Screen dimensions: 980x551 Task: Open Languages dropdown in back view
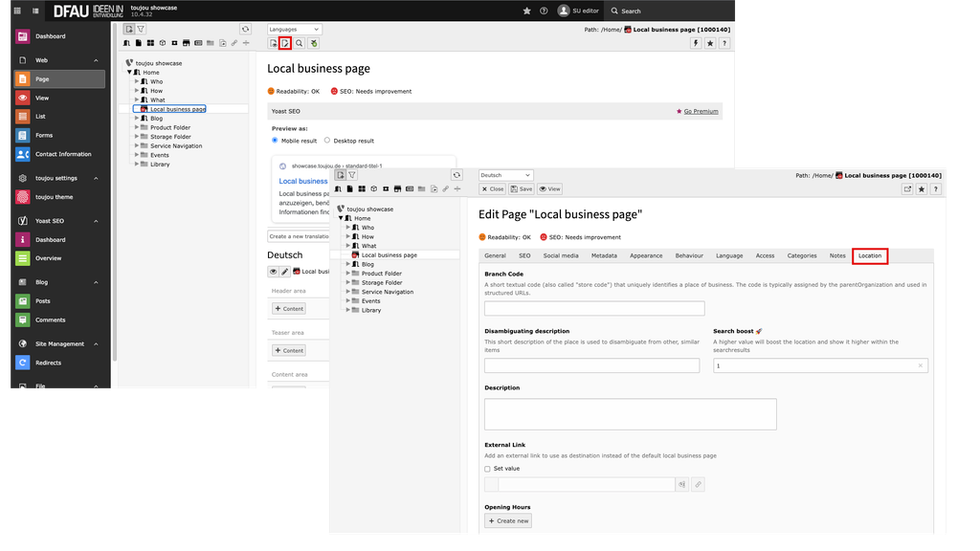tap(295, 30)
